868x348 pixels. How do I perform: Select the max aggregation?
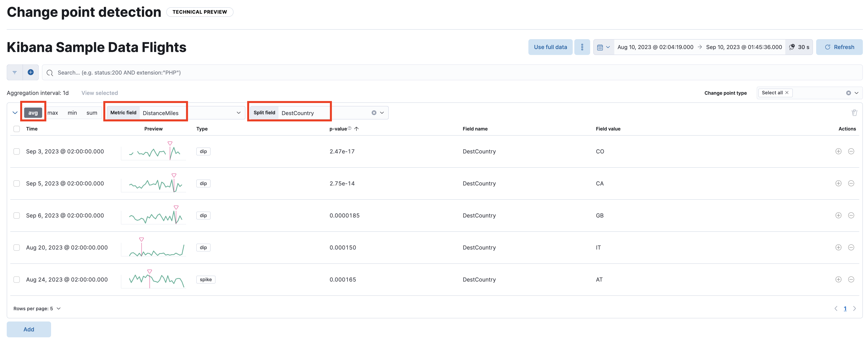pos(53,113)
